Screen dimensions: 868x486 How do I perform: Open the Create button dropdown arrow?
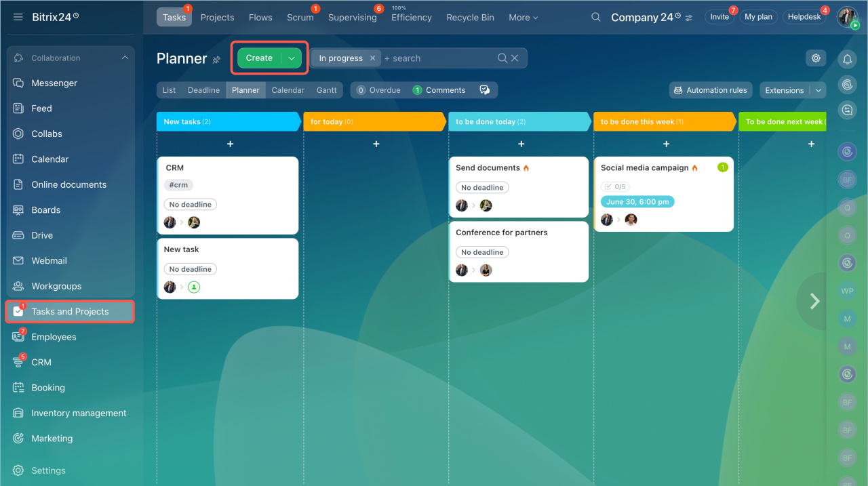(292, 58)
